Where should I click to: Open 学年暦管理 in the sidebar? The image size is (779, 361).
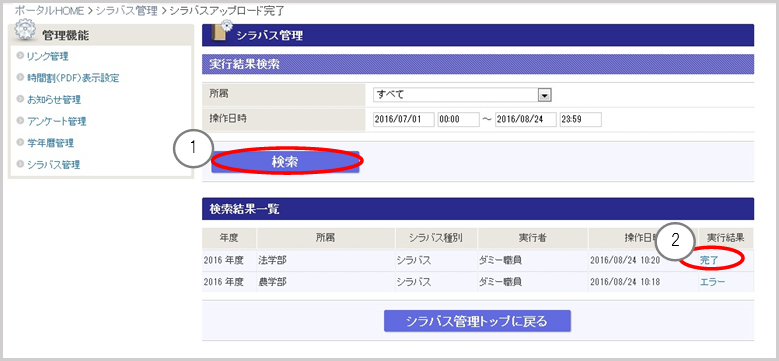click(50, 144)
